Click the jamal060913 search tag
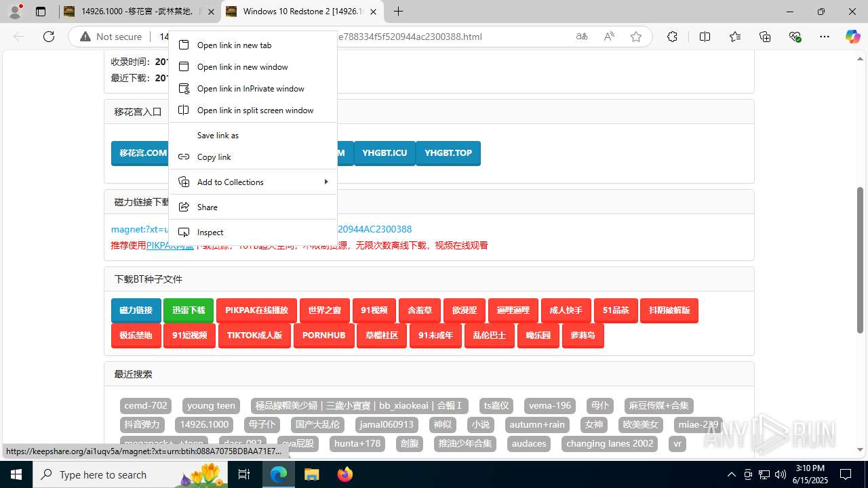The height and width of the screenshot is (488, 868). tap(387, 425)
